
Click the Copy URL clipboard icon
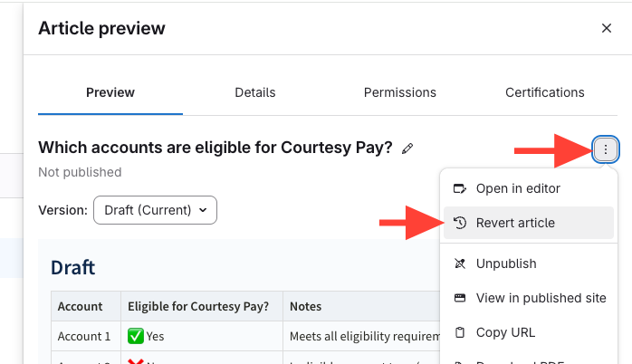point(460,332)
